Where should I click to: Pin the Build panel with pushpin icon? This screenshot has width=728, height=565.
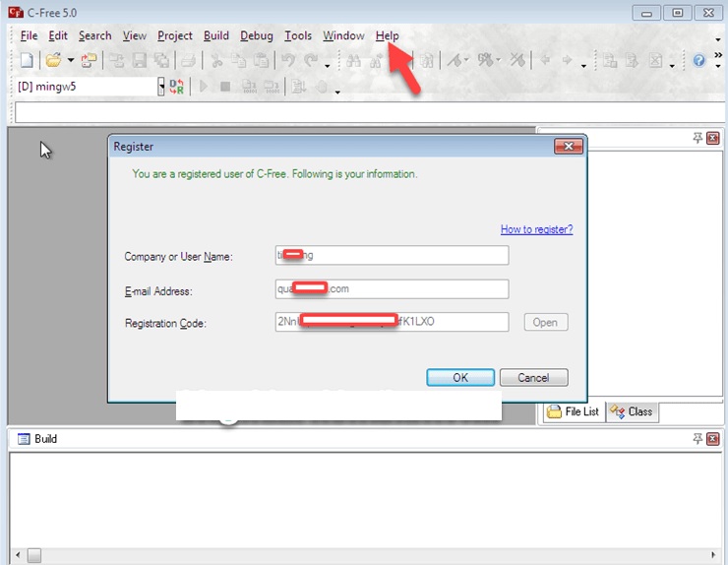(x=698, y=439)
